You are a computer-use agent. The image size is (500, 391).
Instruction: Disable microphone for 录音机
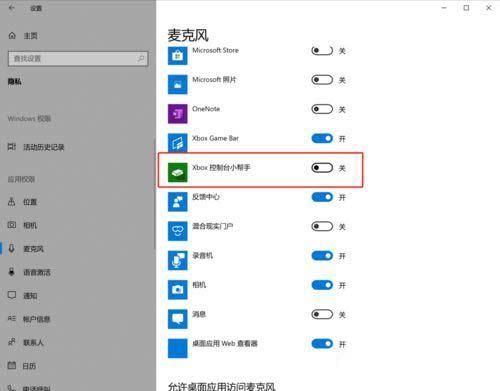point(322,256)
